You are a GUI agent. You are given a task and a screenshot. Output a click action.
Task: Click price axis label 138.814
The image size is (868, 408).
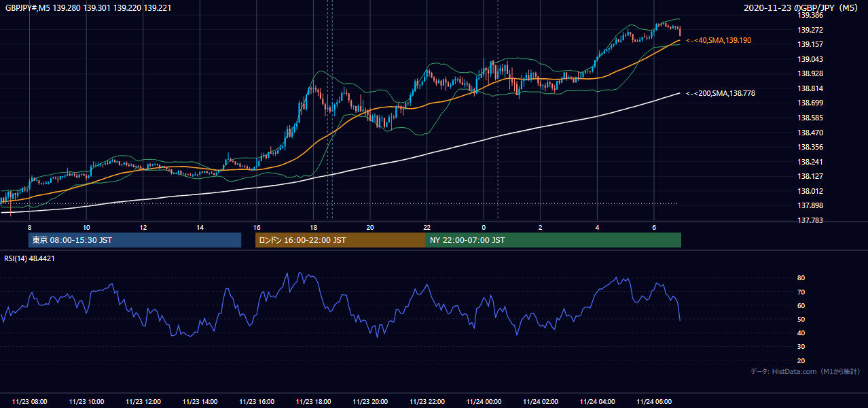pos(810,88)
